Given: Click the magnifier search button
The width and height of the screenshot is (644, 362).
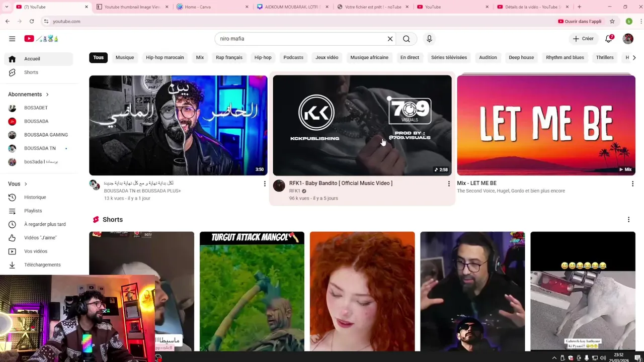Looking at the screenshot, I should click(407, 39).
